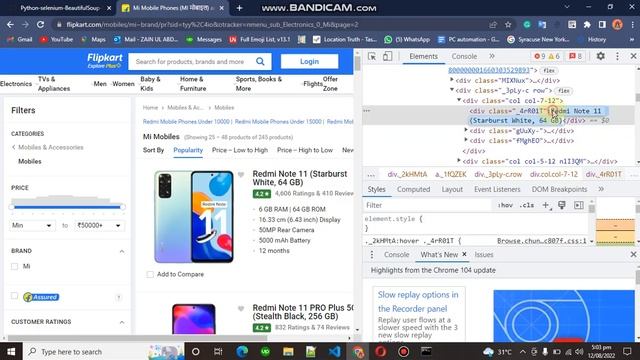This screenshot has height=360, width=640.
Task: Switch to the Layout tab
Action: click(452, 189)
